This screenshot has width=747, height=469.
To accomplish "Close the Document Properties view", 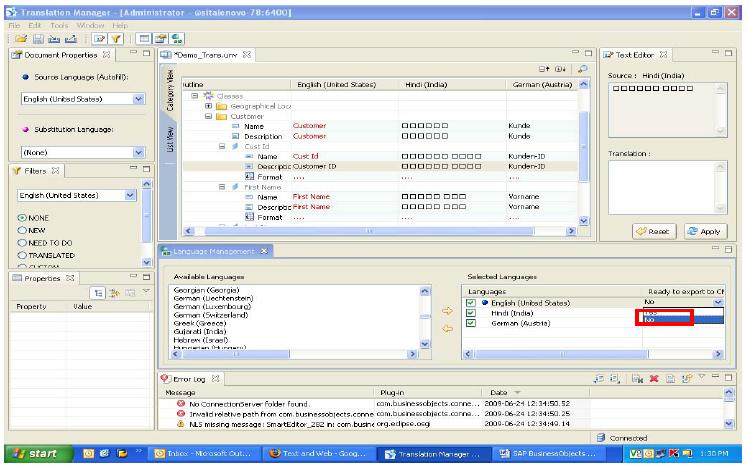I will [106, 55].
